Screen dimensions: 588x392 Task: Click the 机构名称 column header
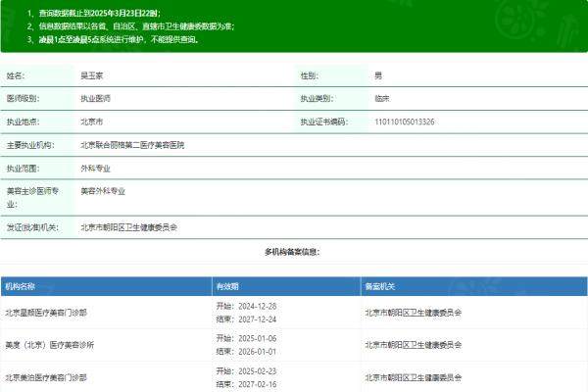pyautogui.click(x=21, y=286)
